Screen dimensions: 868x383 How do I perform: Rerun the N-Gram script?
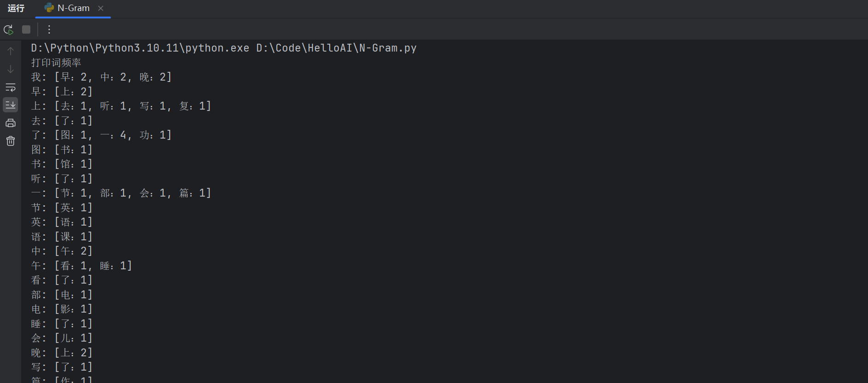8,29
